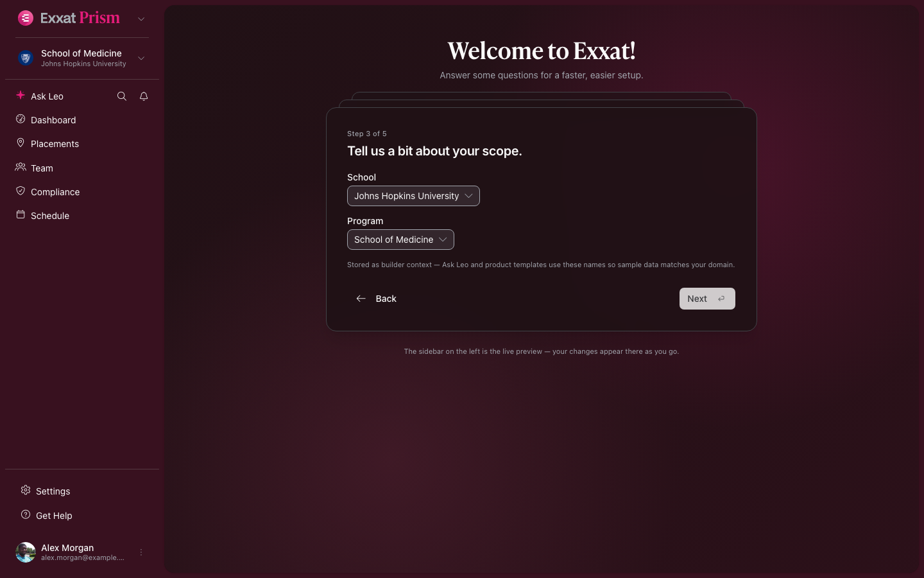The height and width of the screenshot is (578, 924).
Task: Expand the Exxat Prism product switcher chevron
Action: 141,19
